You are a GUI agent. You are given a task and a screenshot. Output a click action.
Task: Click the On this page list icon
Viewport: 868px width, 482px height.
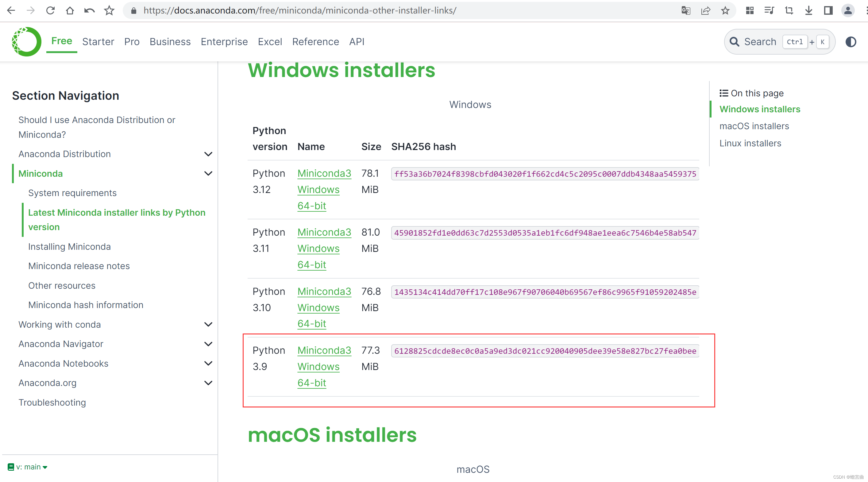tap(724, 93)
